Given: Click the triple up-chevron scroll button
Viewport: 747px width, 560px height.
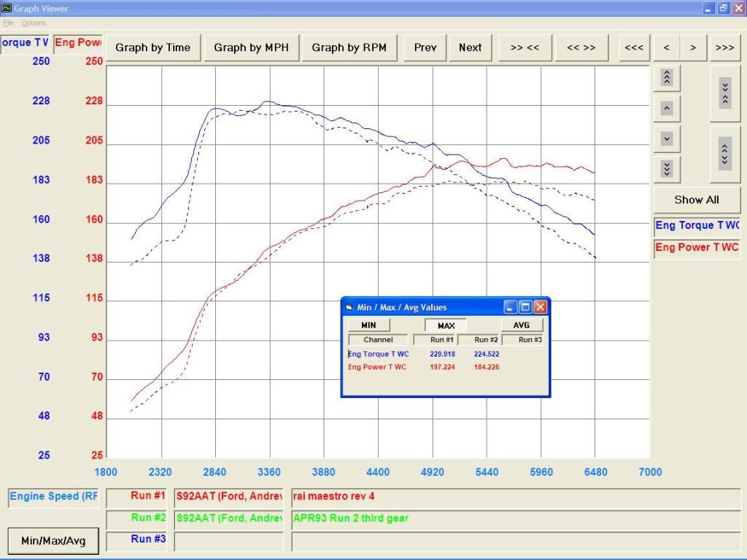Looking at the screenshot, I should click(667, 77).
